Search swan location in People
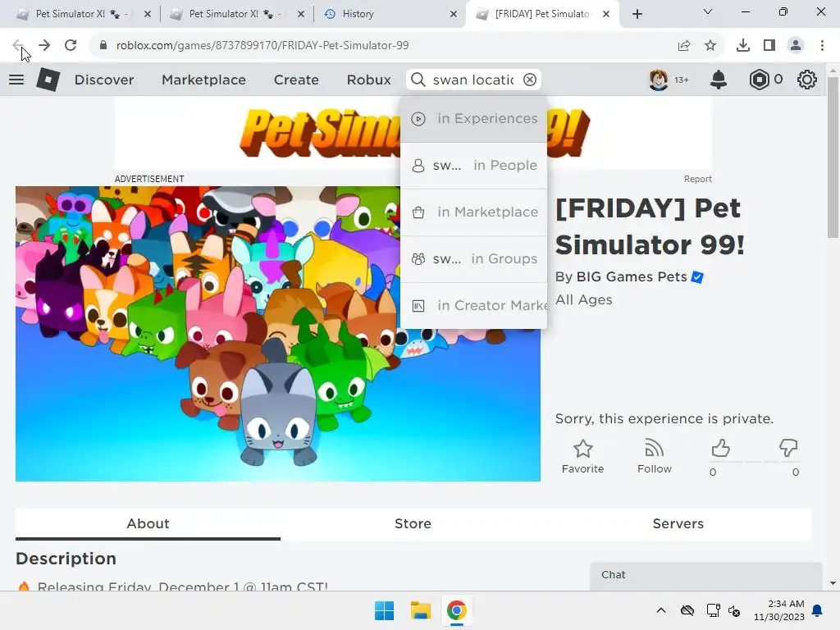840x630 pixels. [473, 166]
